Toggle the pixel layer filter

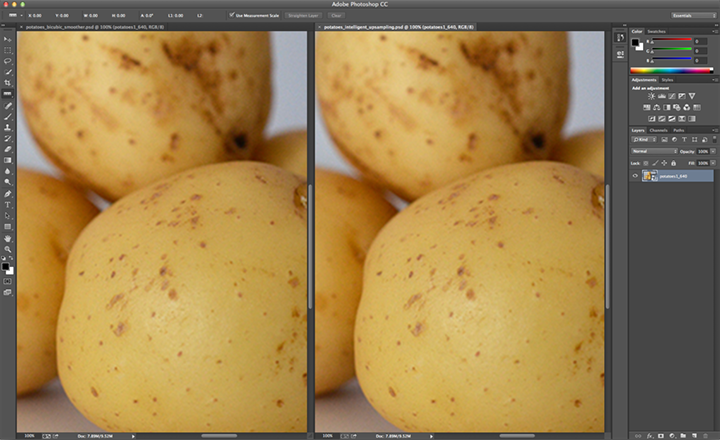point(664,140)
